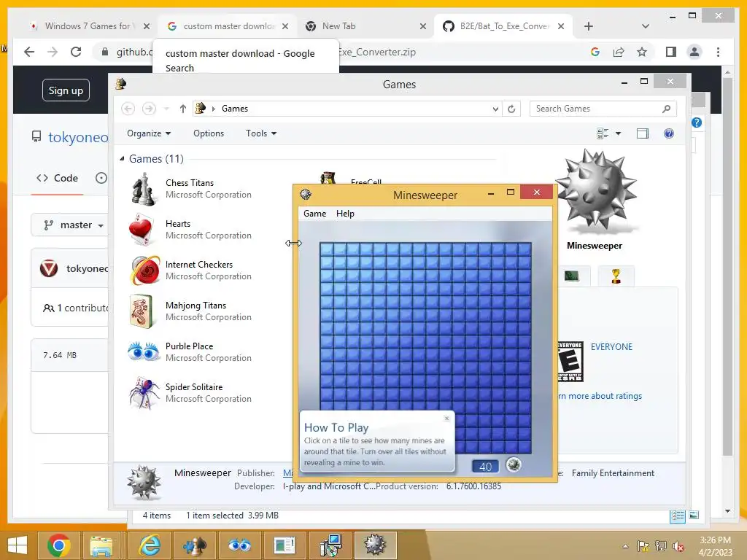Click Minesweeper taskbar icon
The image size is (747, 560).
click(375, 545)
